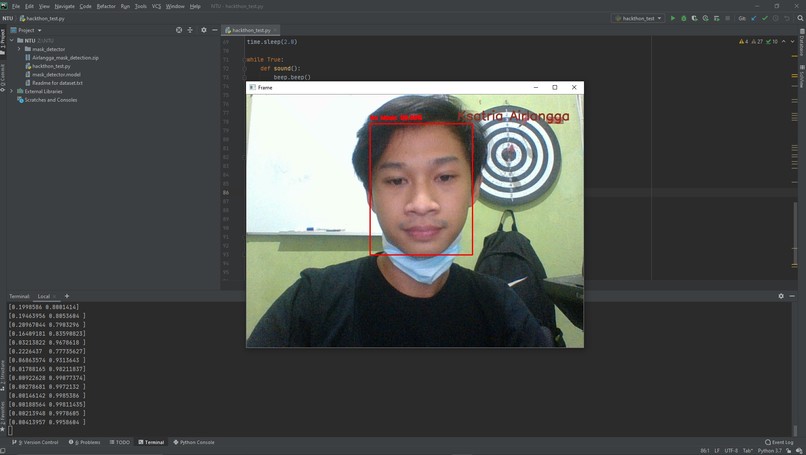This screenshot has height=455, width=806.
Task: Run with coverage icon in toolbar
Action: point(694,18)
